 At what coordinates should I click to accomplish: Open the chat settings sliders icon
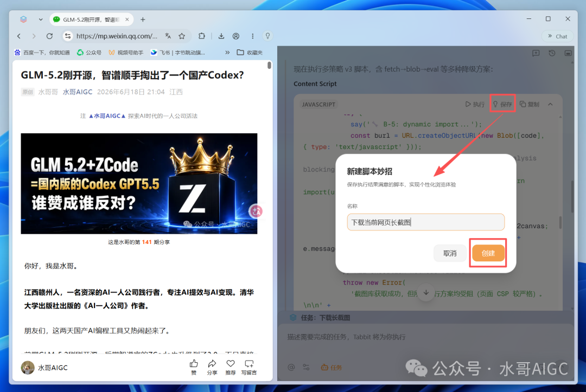point(306,368)
